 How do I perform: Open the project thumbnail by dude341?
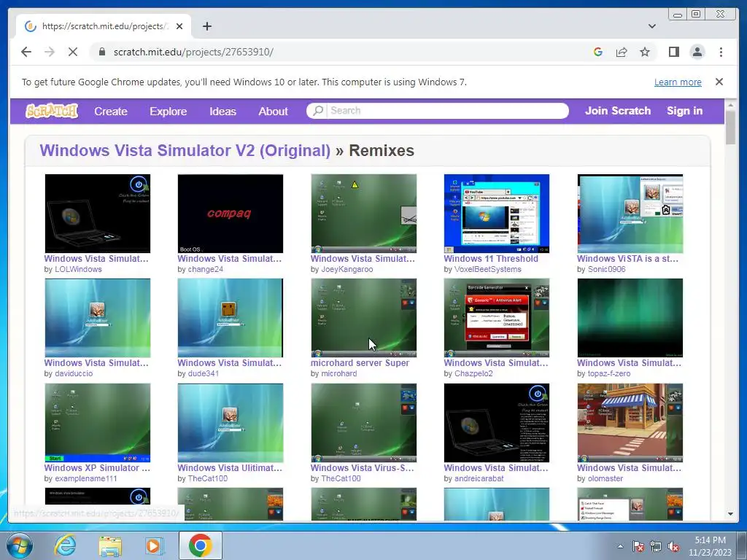(x=230, y=318)
